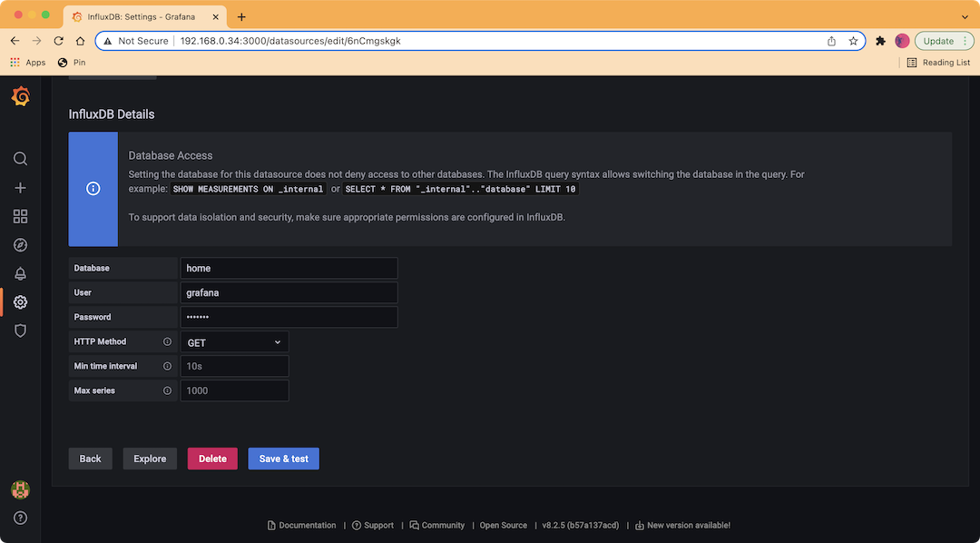Screen dimensions: 980x543
Task: Open Chrome profile avatar
Action: point(902,41)
